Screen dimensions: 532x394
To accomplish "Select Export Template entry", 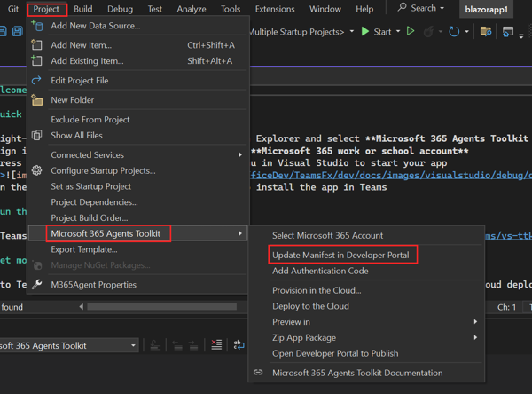I will 139,249.
